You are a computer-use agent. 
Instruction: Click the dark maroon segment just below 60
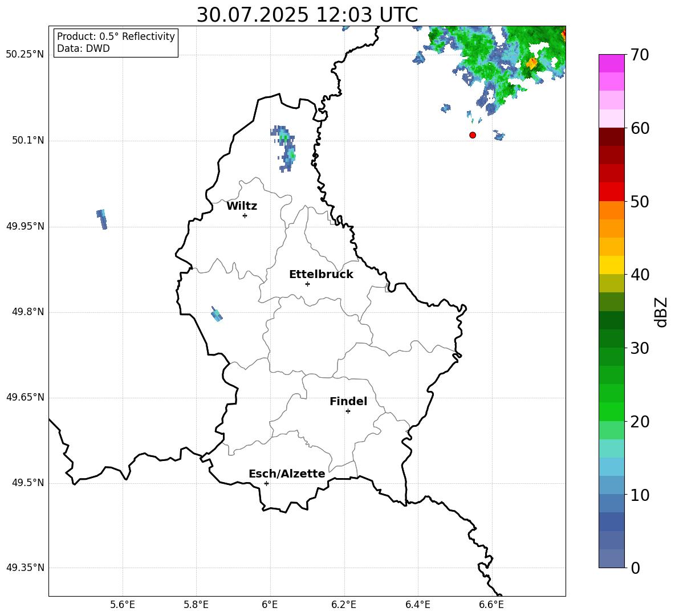point(611,137)
